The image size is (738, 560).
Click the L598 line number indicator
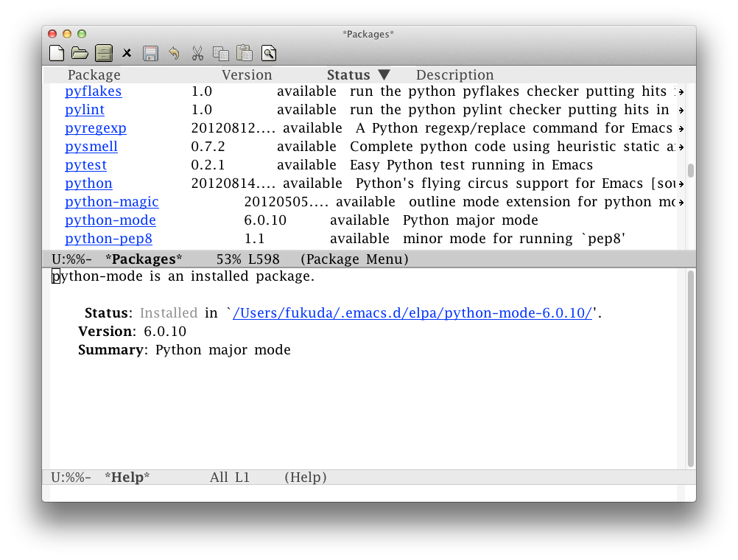[x=264, y=259]
